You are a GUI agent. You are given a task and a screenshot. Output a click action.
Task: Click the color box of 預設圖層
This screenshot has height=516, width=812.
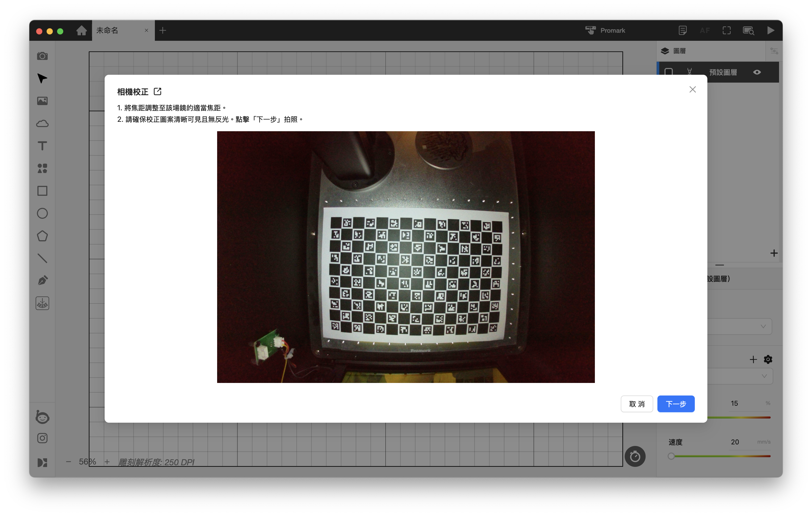point(668,72)
